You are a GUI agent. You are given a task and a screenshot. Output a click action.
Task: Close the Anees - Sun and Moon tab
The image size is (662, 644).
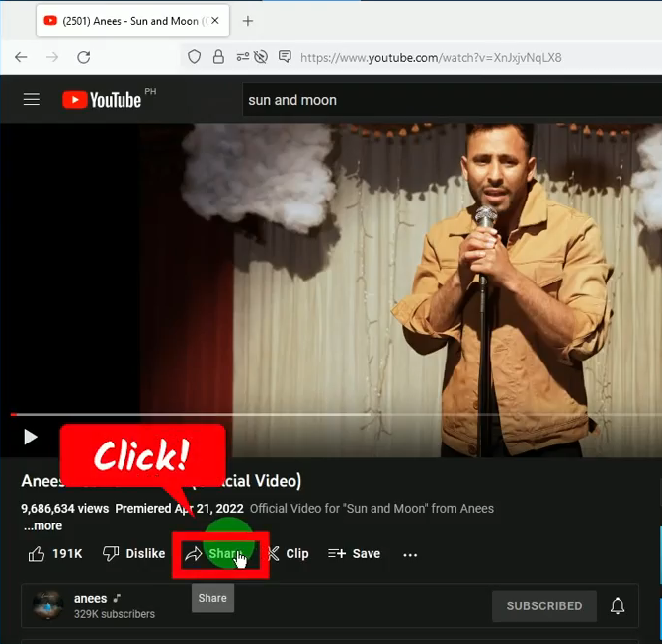[215, 21]
